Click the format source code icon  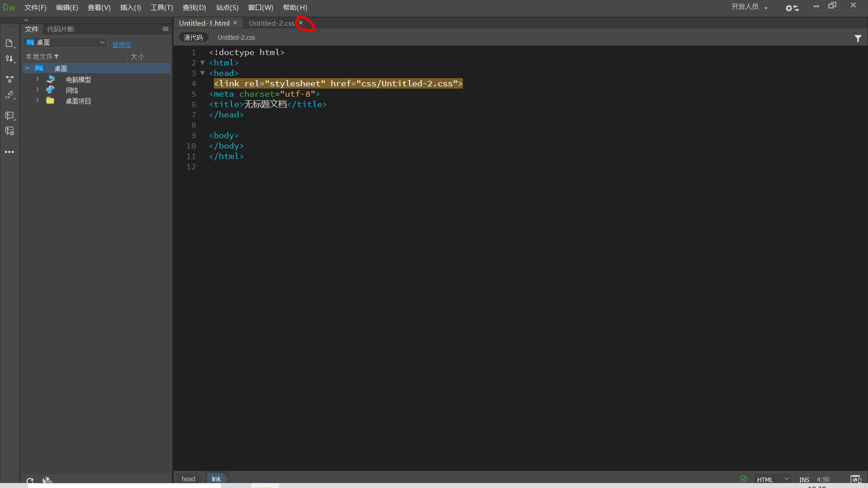coord(9,95)
